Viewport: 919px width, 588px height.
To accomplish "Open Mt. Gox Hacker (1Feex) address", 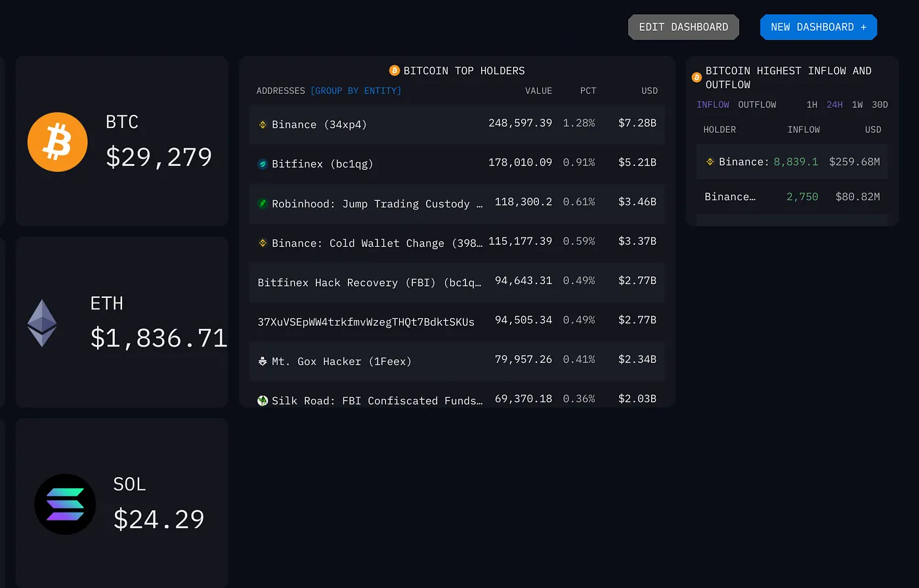I will (341, 361).
